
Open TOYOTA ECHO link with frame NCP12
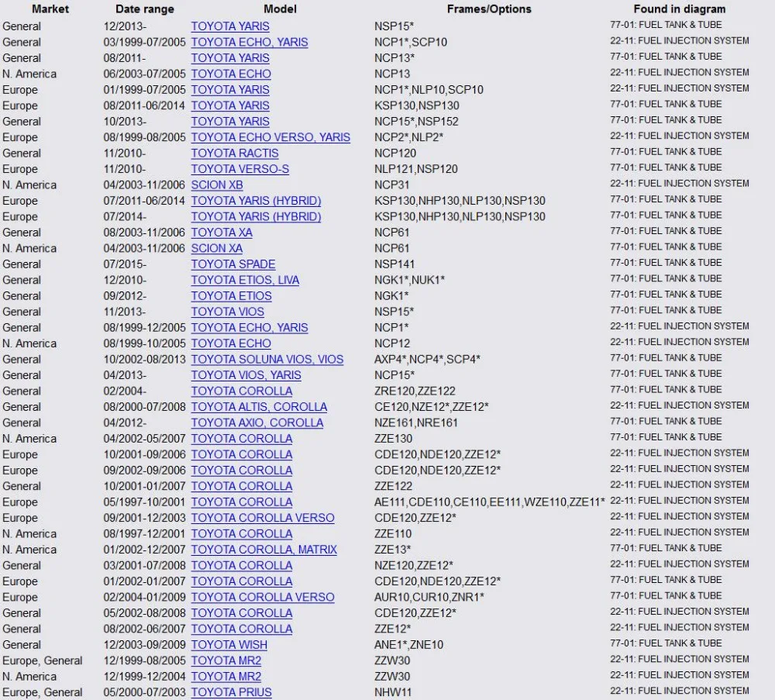tap(231, 343)
